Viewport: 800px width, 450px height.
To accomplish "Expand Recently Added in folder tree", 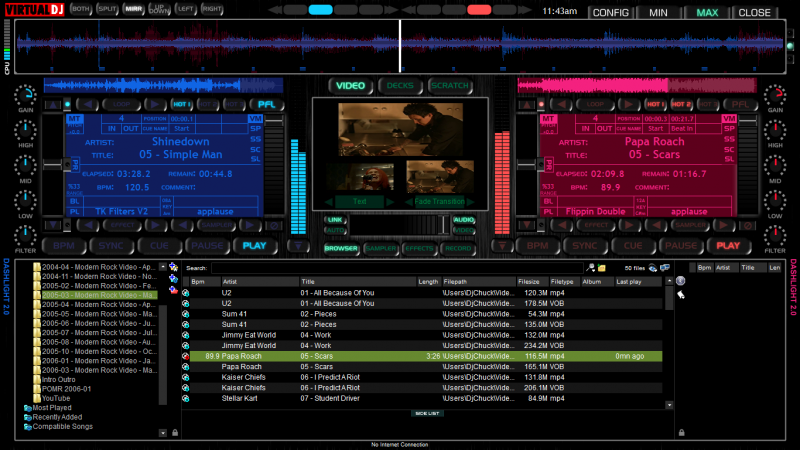I will click(x=57, y=417).
